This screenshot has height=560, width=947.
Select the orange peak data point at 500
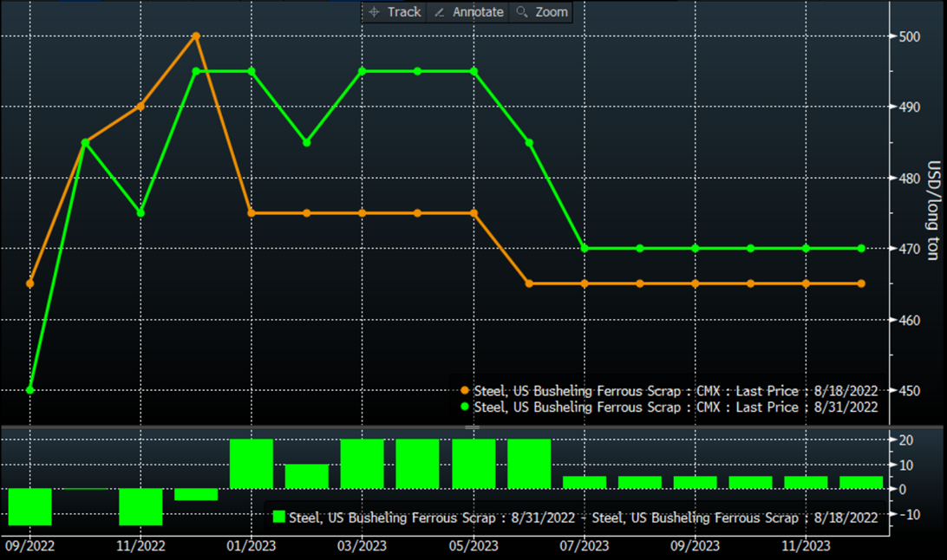pos(196,36)
